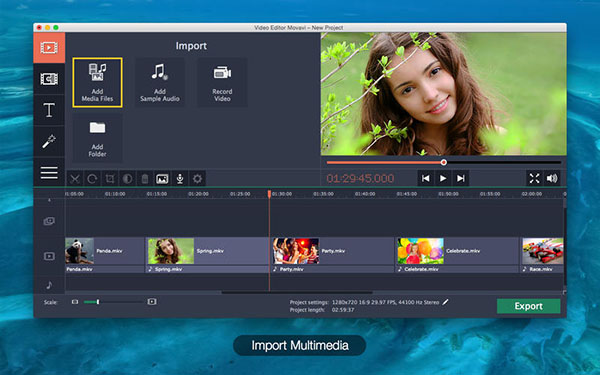Click the audio track music note icon

point(49,285)
